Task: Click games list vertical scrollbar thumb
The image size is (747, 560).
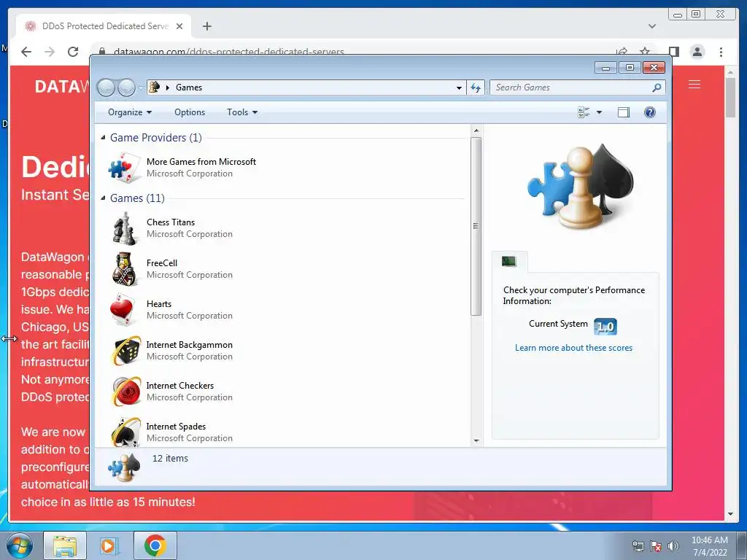Action: point(476,226)
